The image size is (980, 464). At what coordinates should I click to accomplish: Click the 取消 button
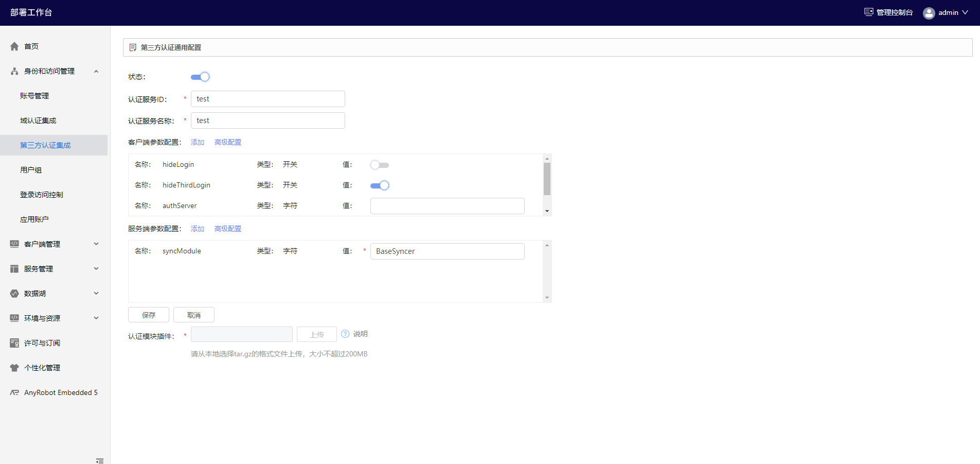(194, 315)
